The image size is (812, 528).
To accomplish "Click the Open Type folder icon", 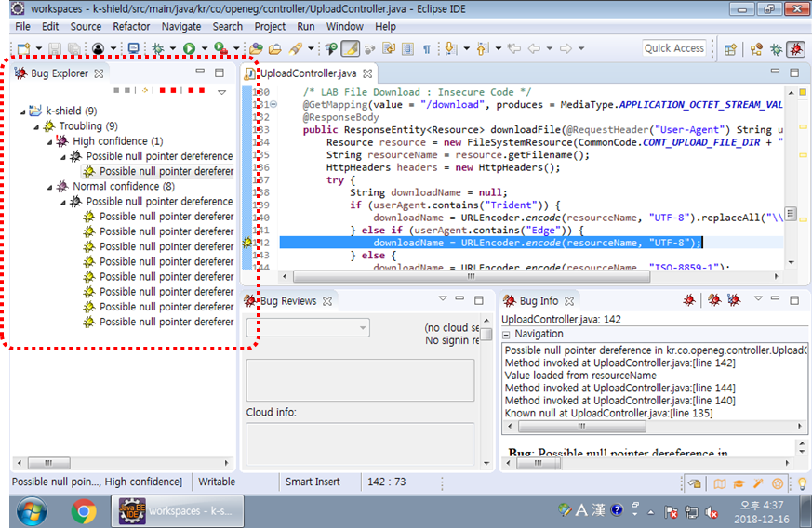I will [x=255, y=48].
